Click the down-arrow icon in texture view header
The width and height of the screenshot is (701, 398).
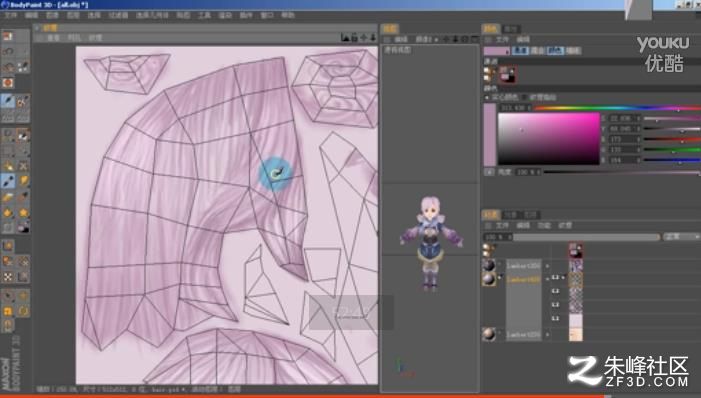click(373, 38)
